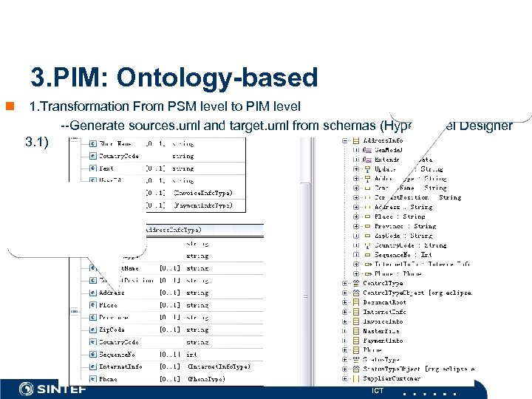Click the class icon of MasterFile
Image resolution: width=532 pixels, height=399 pixels.
click(x=356, y=330)
